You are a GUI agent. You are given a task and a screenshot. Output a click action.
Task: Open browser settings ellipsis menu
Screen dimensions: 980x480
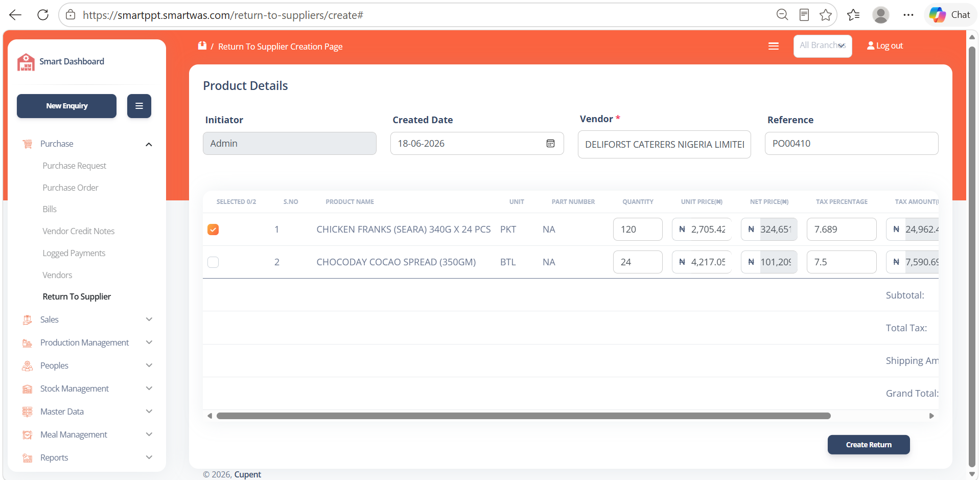[x=908, y=15]
